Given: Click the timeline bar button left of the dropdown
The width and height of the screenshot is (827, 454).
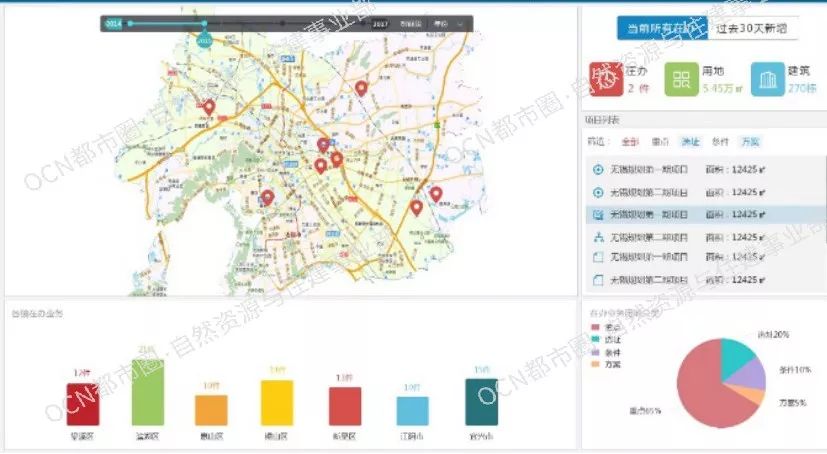Looking at the screenshot, I should tap(440, 24).
